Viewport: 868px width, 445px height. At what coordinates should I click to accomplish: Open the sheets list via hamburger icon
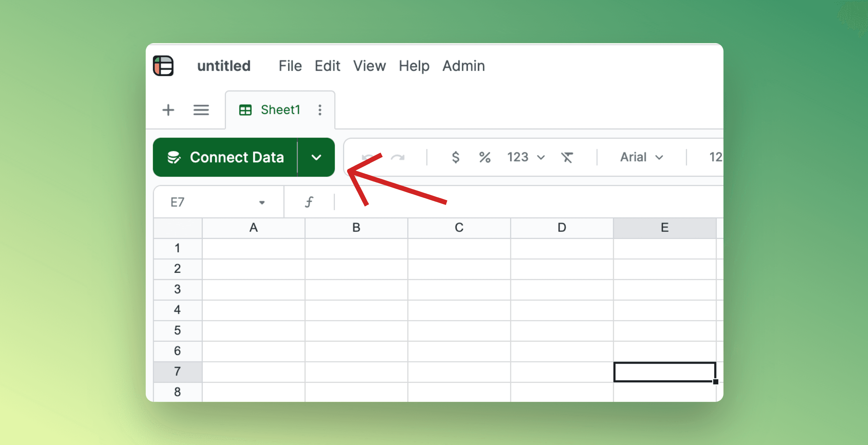coord(201,110)
